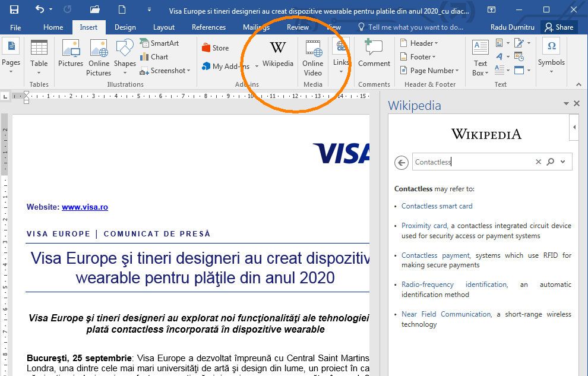Open the Screenshot dropdown
This screenshot has width=588, height=376.
[165, 71]
